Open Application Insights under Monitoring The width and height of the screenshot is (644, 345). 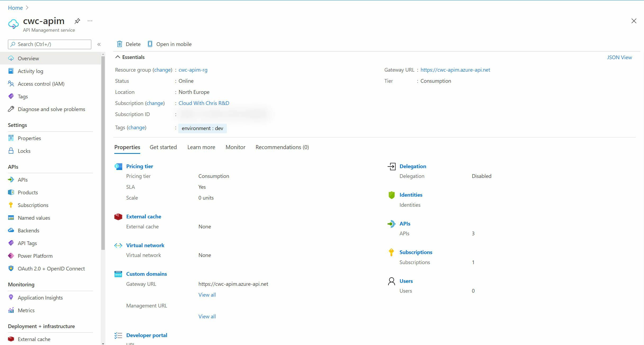(40, 297)
